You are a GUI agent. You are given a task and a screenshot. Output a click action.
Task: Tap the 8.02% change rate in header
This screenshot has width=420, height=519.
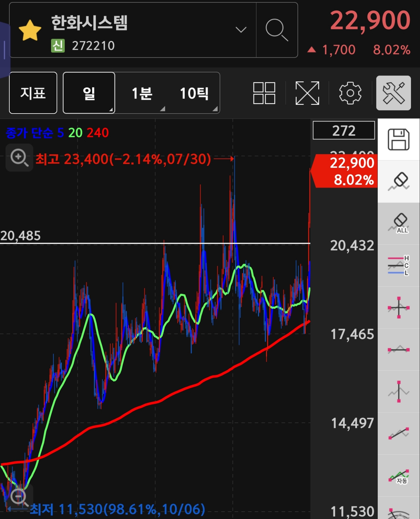(x=391, y=50)
